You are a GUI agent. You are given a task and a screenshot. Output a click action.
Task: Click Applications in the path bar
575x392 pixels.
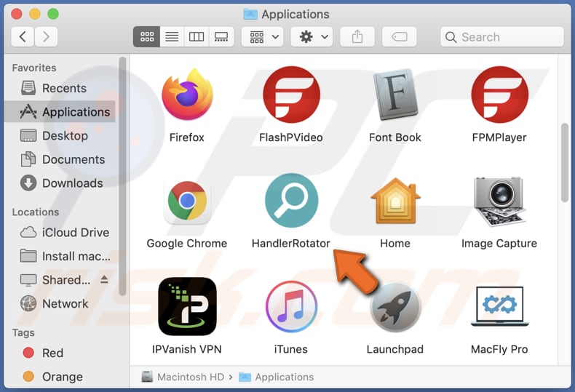point(277,377)
